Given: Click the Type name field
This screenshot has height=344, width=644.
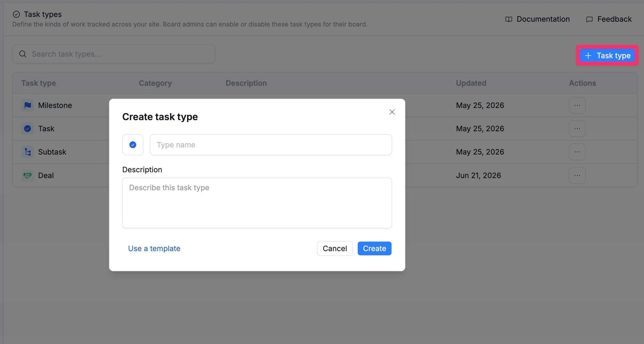Looking at the screenshot, I should (x=271, y=145).
